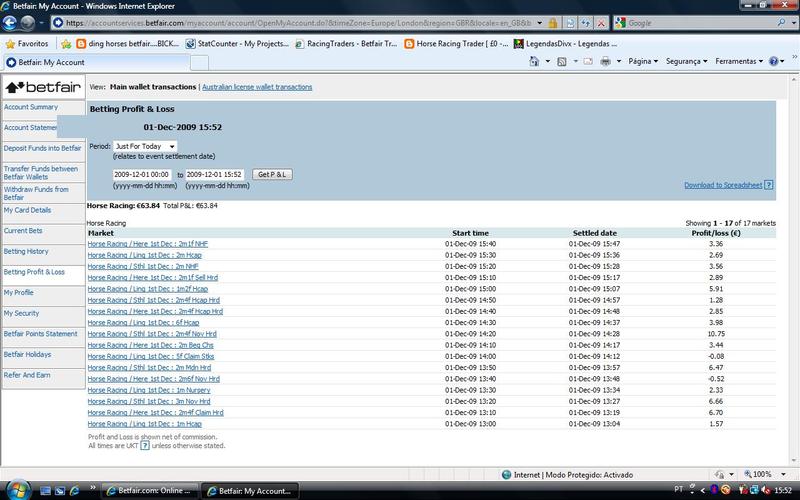Image resolution: width=800 pixels, height=500 pixels.
Task: Open Favoritos star button
Action: (27, 44)
